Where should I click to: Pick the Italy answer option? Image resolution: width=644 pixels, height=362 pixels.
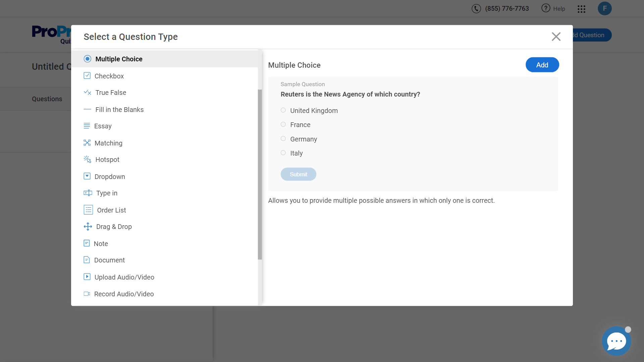(x=283, y=153)
